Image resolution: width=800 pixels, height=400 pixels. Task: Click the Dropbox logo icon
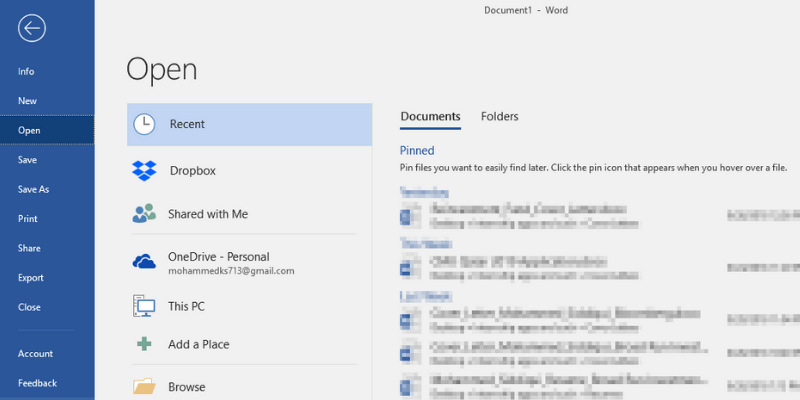[x=144, y=171]
